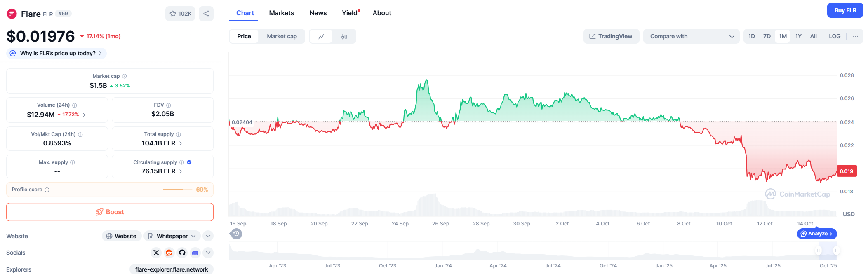The width and height of the screenshot is (868, 274).
Task: Expand the Whitepaper dropdown
Action: click(x=172, y=236)
